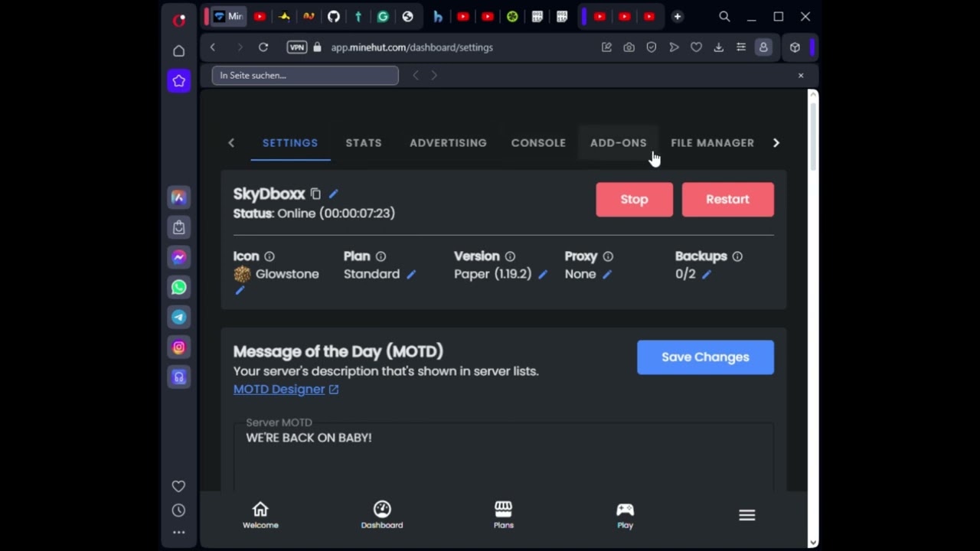
Task: Open the browser easy setup icon
Action: 740,47
